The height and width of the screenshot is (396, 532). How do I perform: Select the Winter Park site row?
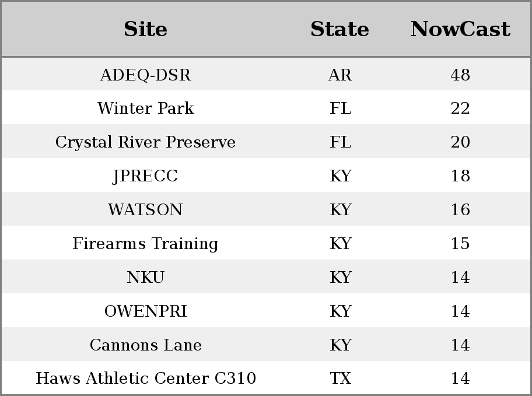click(x=266, y=108)
